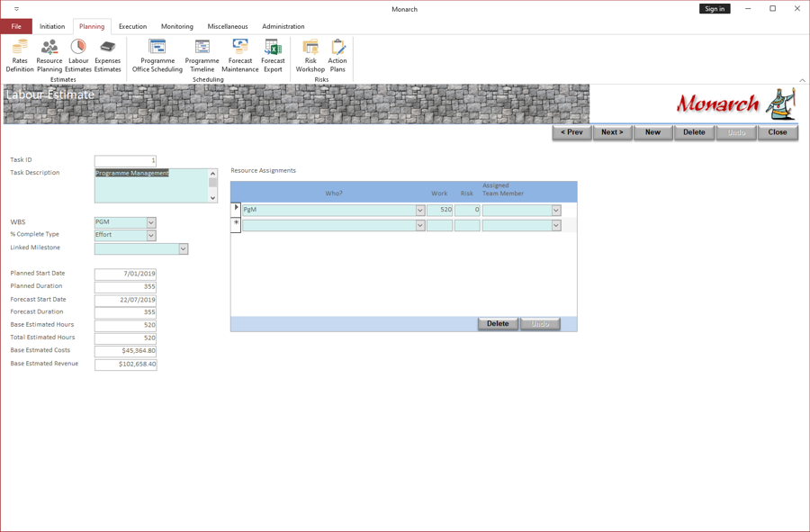The height and width of the screenshot is (532, 810).
Task: Go to the next record with Next
Action: click(x=612, y=132)
